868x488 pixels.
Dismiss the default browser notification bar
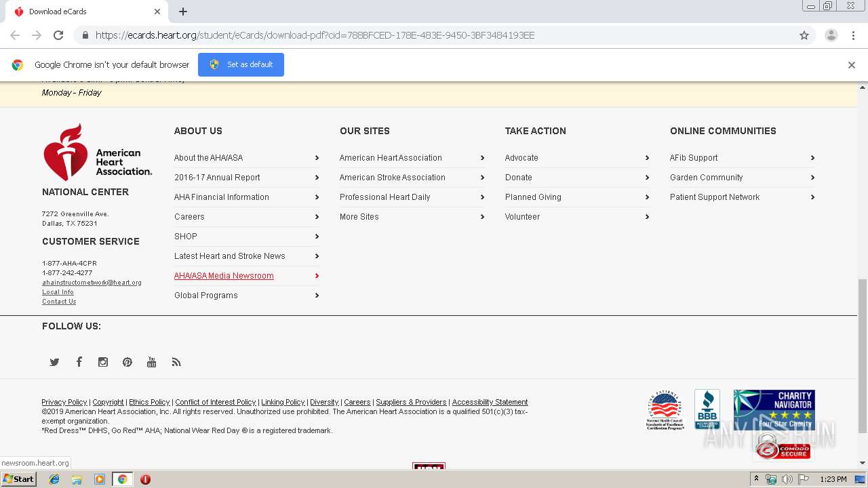tap(852, 65)
